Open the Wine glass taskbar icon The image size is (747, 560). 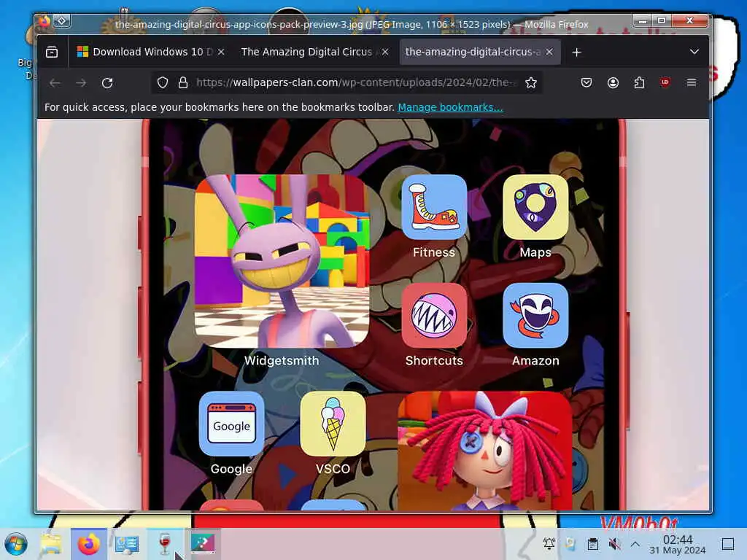pyautogui.click(x=164, y=544)
